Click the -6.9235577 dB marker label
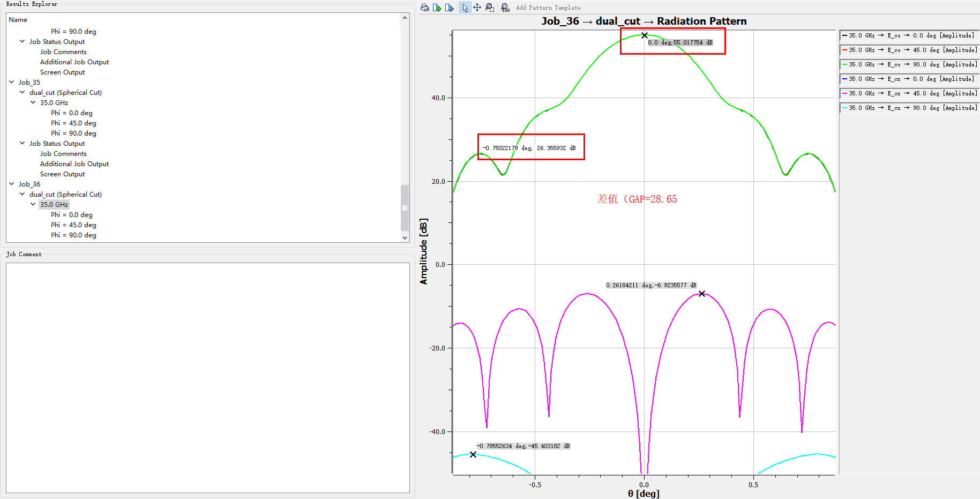Viewport: 980px width, 499px height. 651,285
